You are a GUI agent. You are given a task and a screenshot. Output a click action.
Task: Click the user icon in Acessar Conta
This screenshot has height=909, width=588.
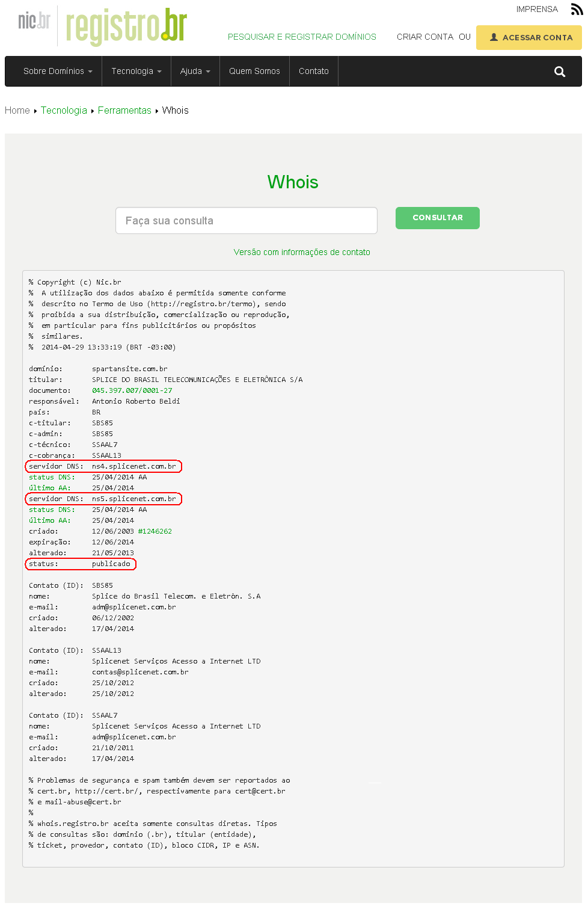tap(494, 37)
